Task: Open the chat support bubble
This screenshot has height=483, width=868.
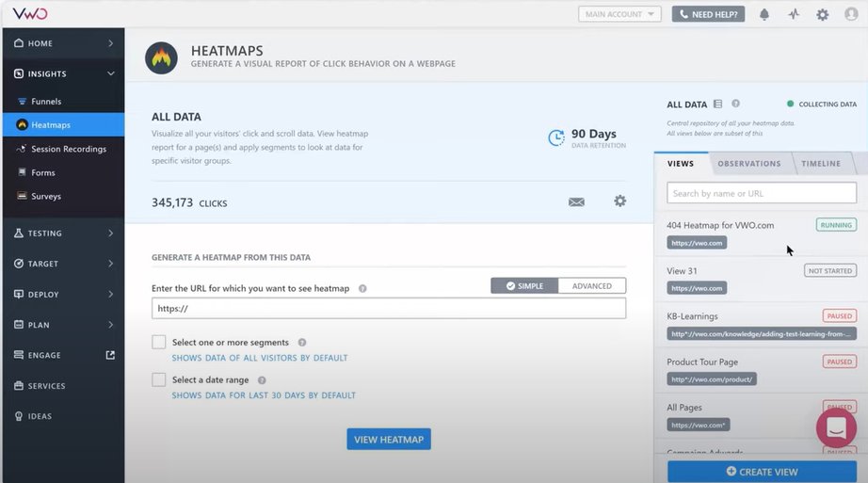Action: (x=836, y=428)
